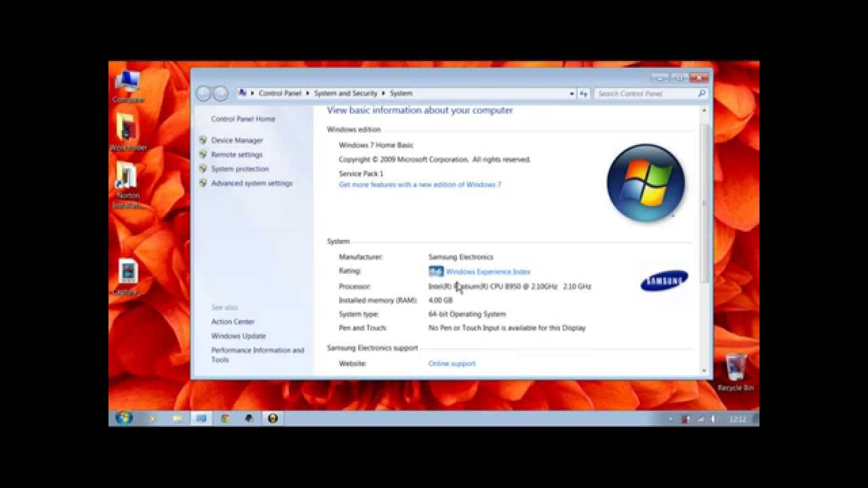Click the Service Pack 1 text
868x488 pixels.
(361, 174)
